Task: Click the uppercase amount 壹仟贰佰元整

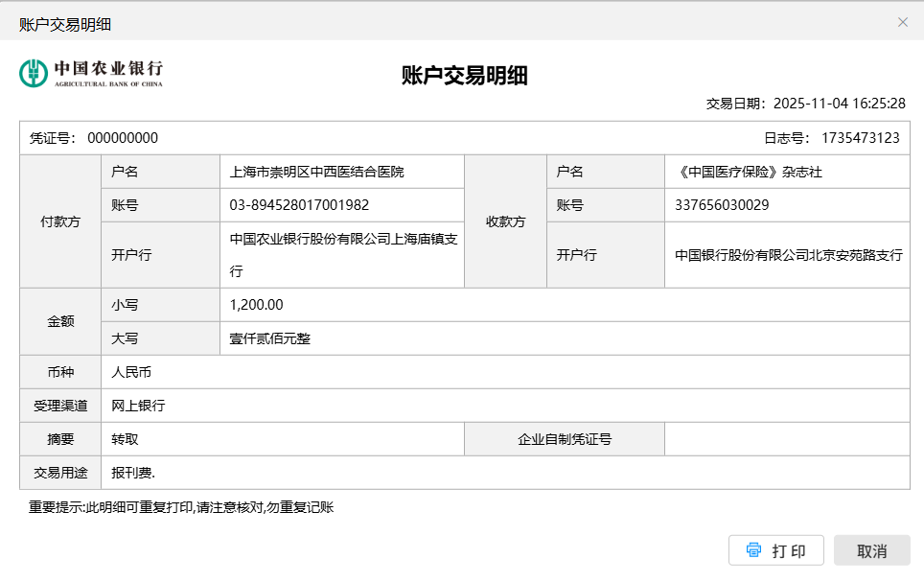Action: pyautogui.click(x=270, y=338)
